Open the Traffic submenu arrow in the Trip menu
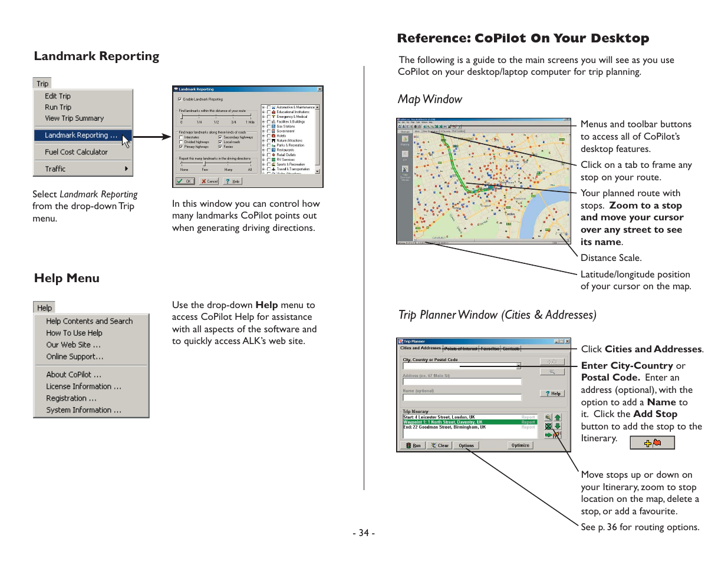 coord(126,168)
